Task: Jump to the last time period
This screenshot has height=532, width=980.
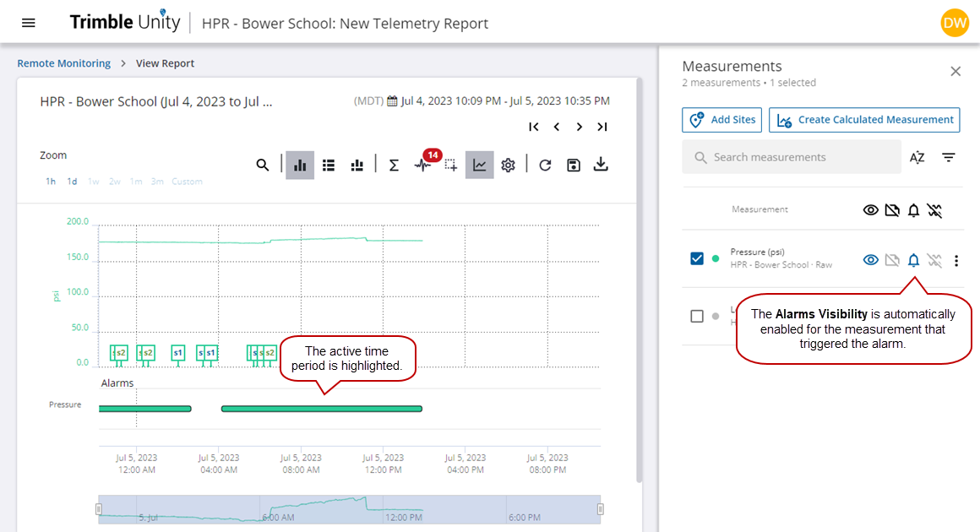Action: pyautogui.click(x=602, y=127)
